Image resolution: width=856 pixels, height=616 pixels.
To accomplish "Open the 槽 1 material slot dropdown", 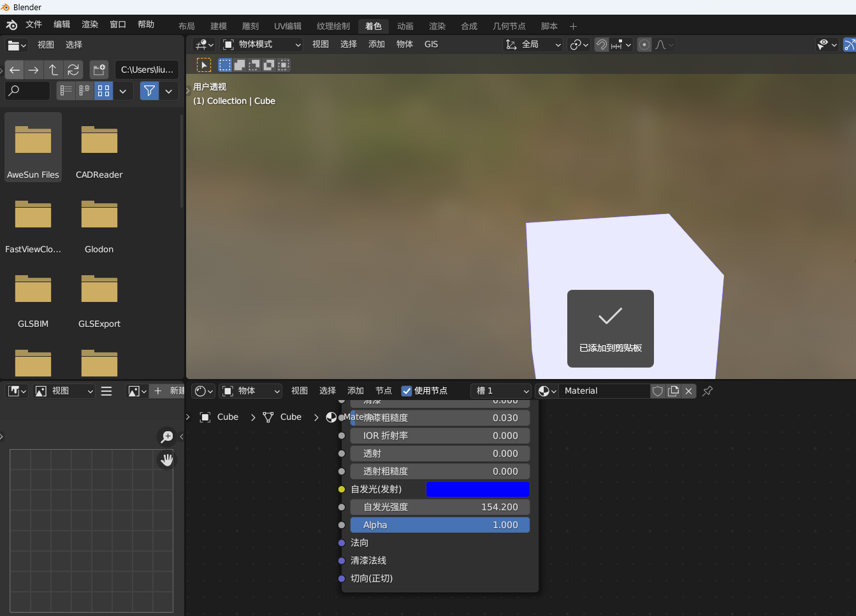I will click(503, 391).
